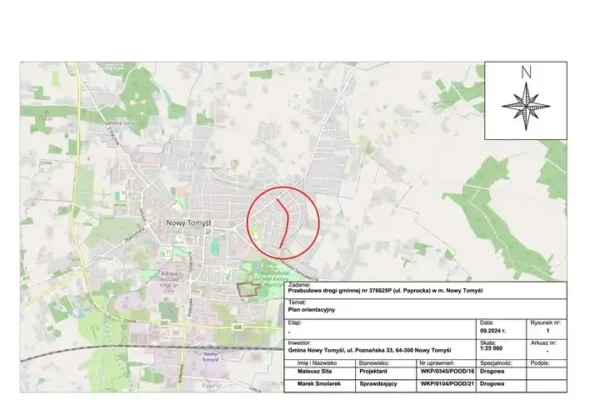The width and height of the screenshot is (600, 400).
Task: Click the 'Specjalność:' column header
Action: coord(496,363)
